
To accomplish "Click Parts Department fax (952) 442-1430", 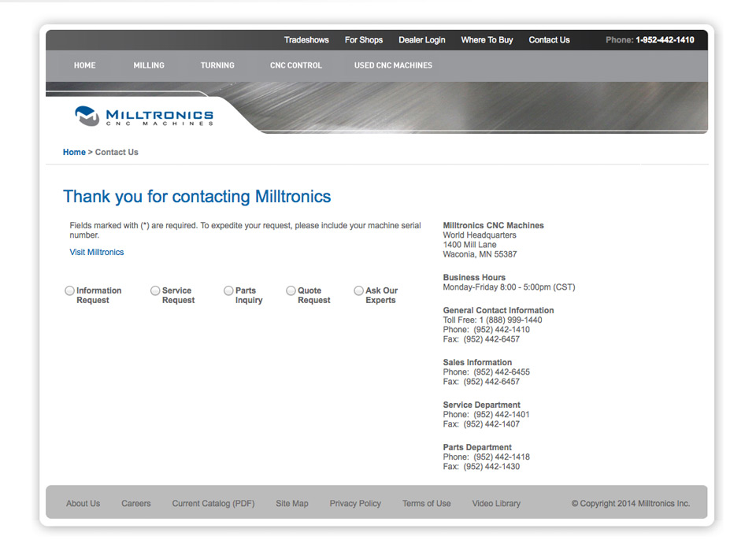I will click(x=491, y=467).
